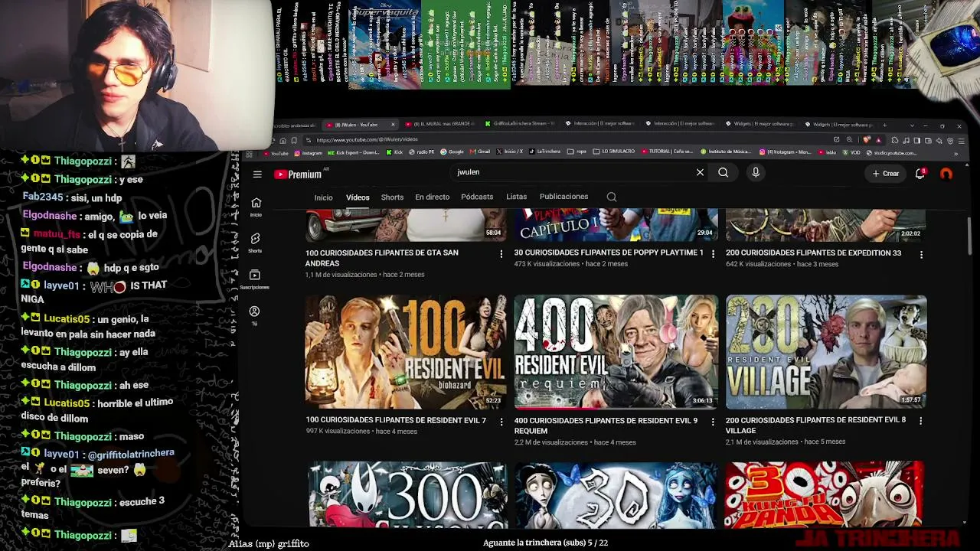Switch to 'EL MURAL mas GRANDE' browser tab
Image resolution: width=980 pixels, height=551 pixels.
pyautogui.click(x=439, y=124)
